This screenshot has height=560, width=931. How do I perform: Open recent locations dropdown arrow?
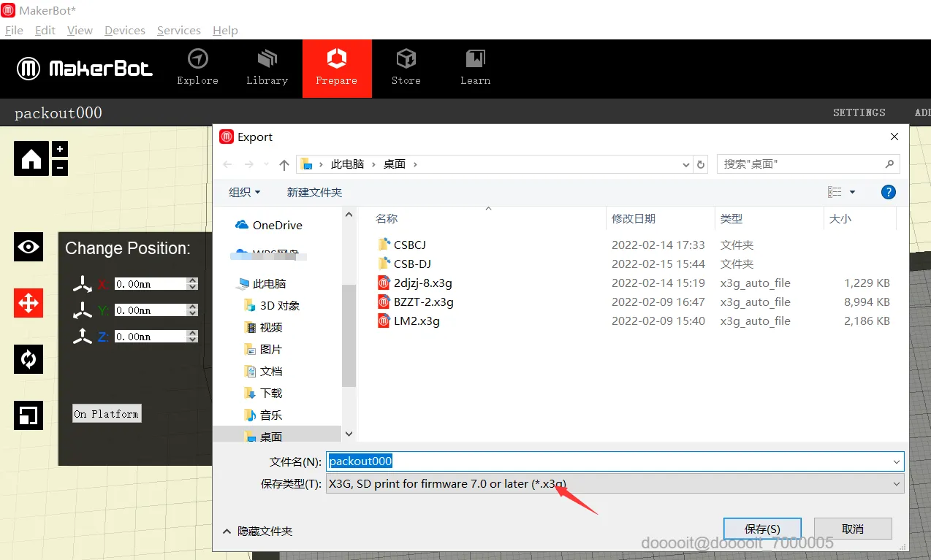pos(266,164)
